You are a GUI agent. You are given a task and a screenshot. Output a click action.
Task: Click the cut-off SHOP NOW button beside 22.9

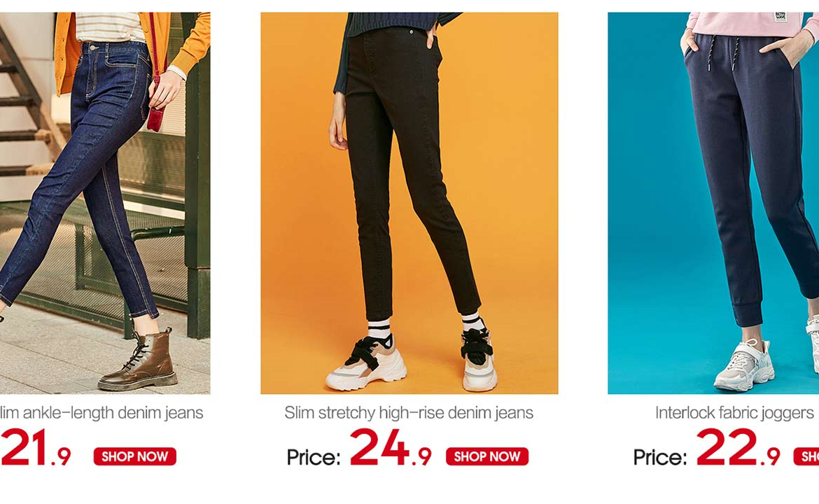pyautogui.click(x=806, y=456)
